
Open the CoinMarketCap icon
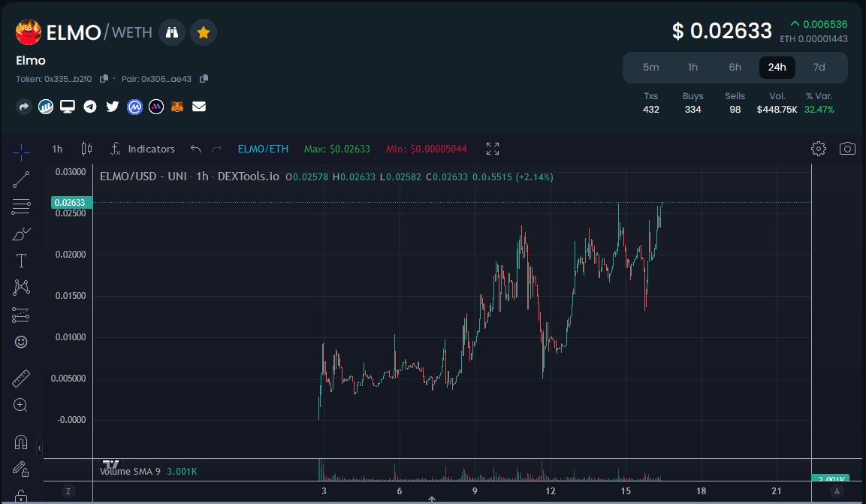134,107
